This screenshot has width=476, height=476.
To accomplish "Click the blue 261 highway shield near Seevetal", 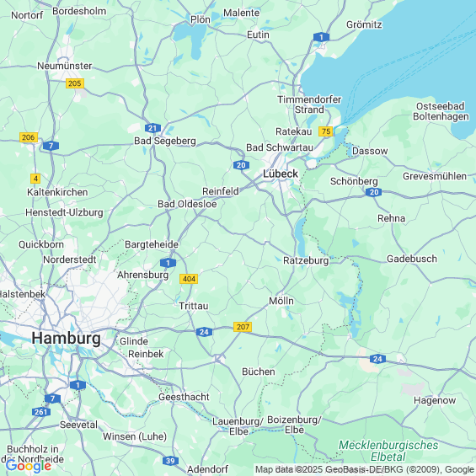I will (x=41, y=412).
